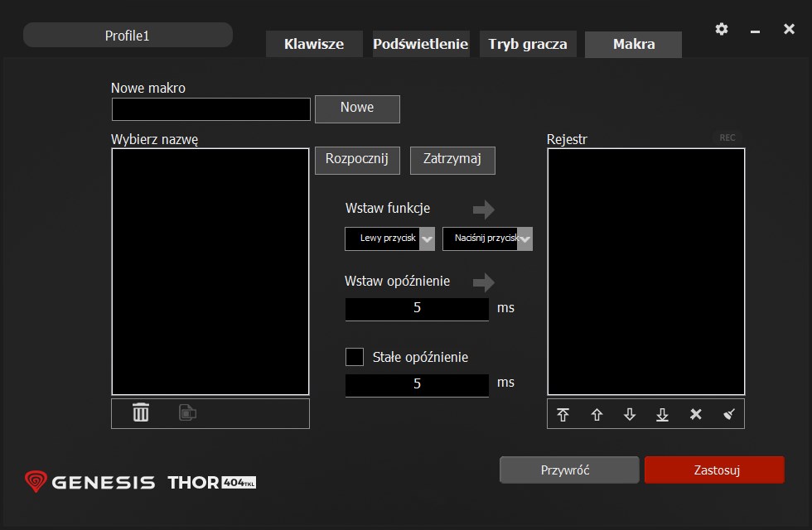Open settings via the gear icon
This screenshot has width=812, height=530.
click(x=722, y=29)
